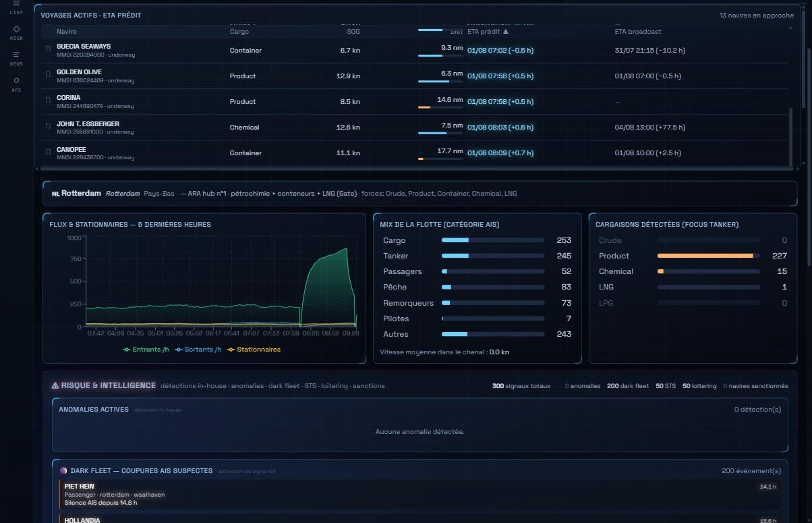
Task: Open the HOLLANDIA dark fleet event
Action: 419,519
